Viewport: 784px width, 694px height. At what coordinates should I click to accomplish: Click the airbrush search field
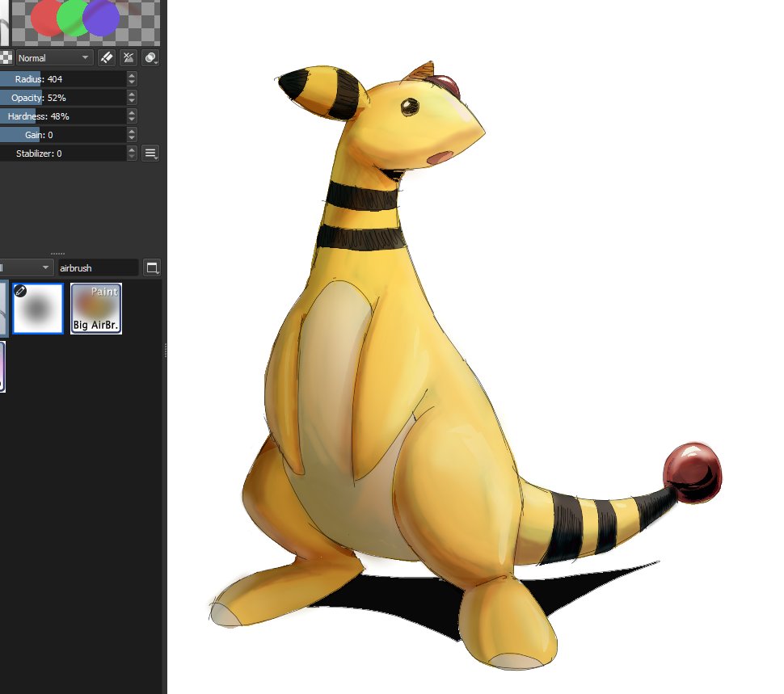tap(98, 267)
